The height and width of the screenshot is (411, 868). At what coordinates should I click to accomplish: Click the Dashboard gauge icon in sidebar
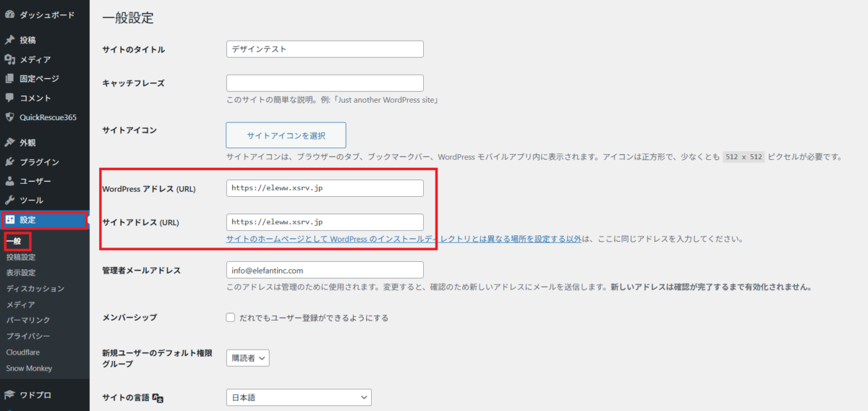tap(10, 14)
